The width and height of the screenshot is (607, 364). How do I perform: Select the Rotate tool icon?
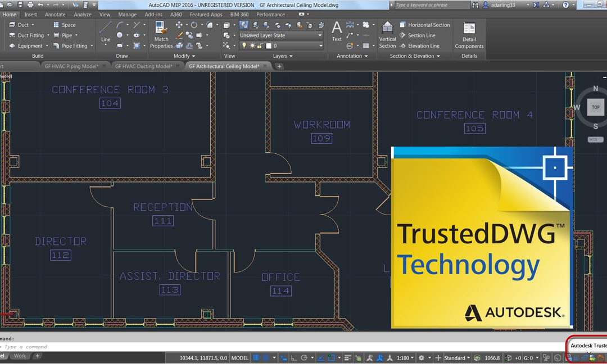(193, 25)
